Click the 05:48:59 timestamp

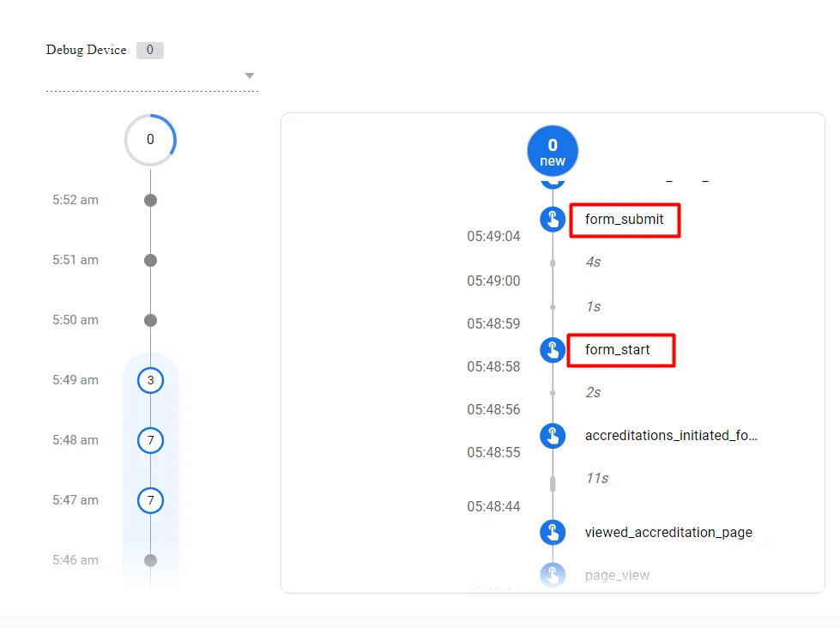(x=493, y=323)
